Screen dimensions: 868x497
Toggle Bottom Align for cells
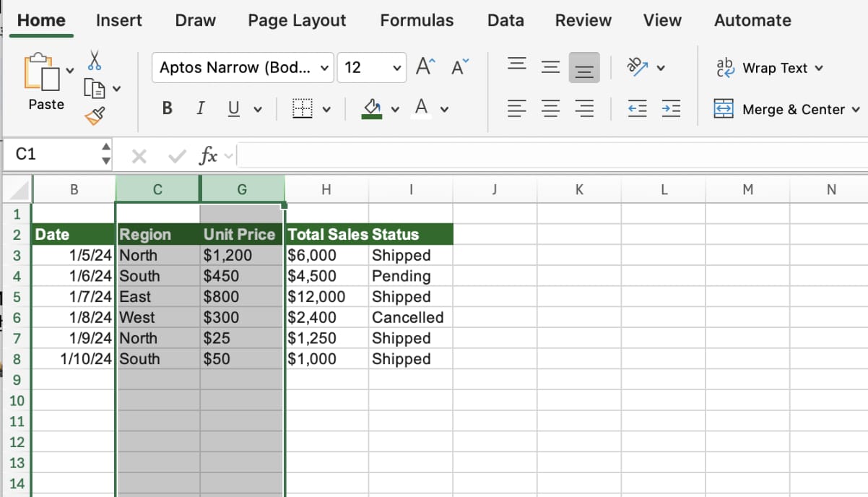[583, 68]
